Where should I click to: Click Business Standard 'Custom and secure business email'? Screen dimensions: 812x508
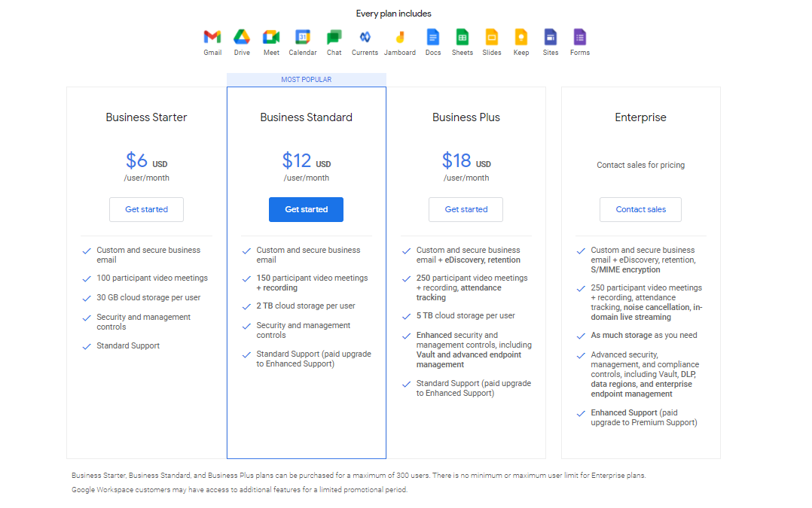click(308, 255)
